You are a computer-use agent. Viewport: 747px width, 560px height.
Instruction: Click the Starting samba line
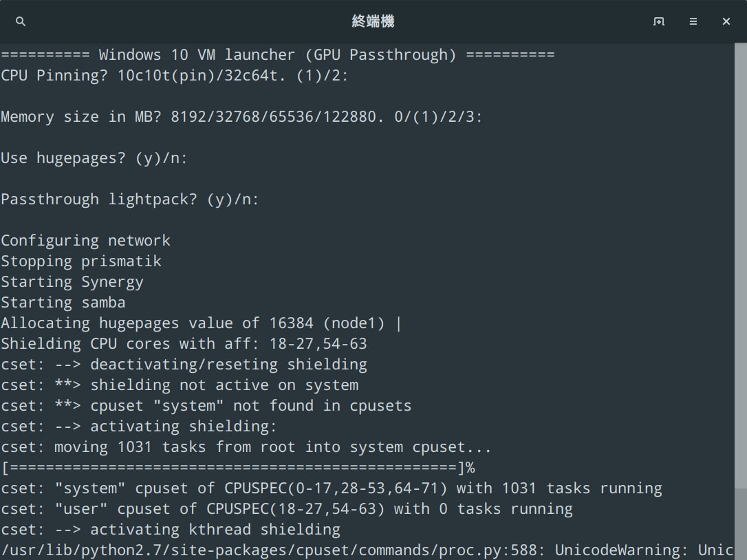click(63, 303)
